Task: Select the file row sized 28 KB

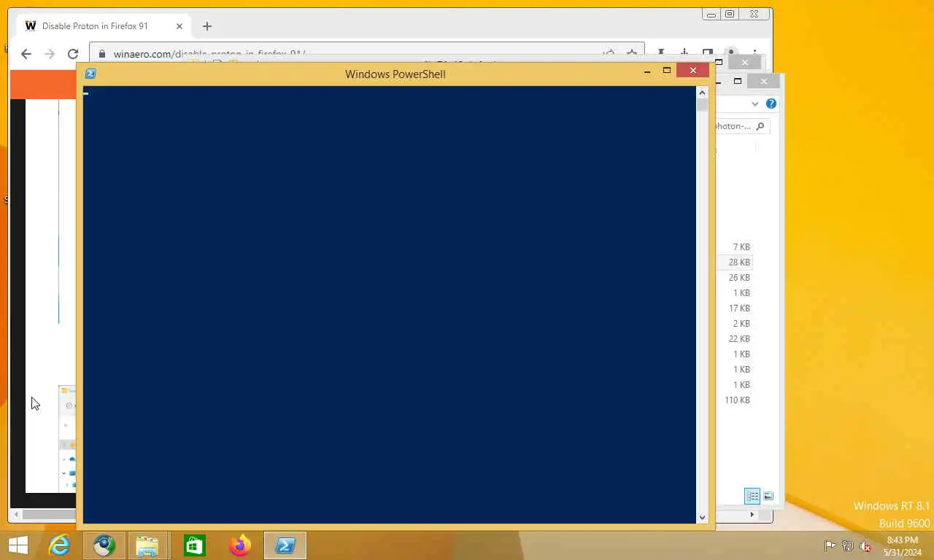Action: point(734,262)
